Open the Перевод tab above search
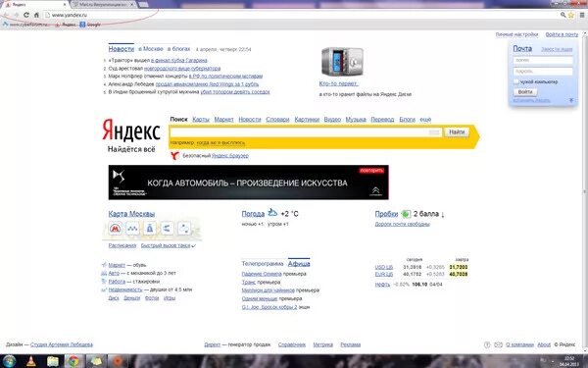588x368 pixels. coord(382,120)
